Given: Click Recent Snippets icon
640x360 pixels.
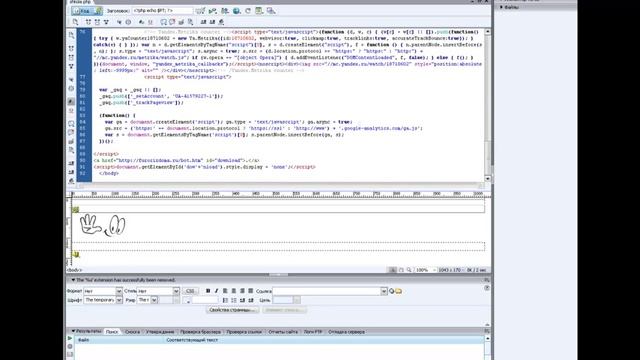Looking at the screenshot, I should [71, 149].
